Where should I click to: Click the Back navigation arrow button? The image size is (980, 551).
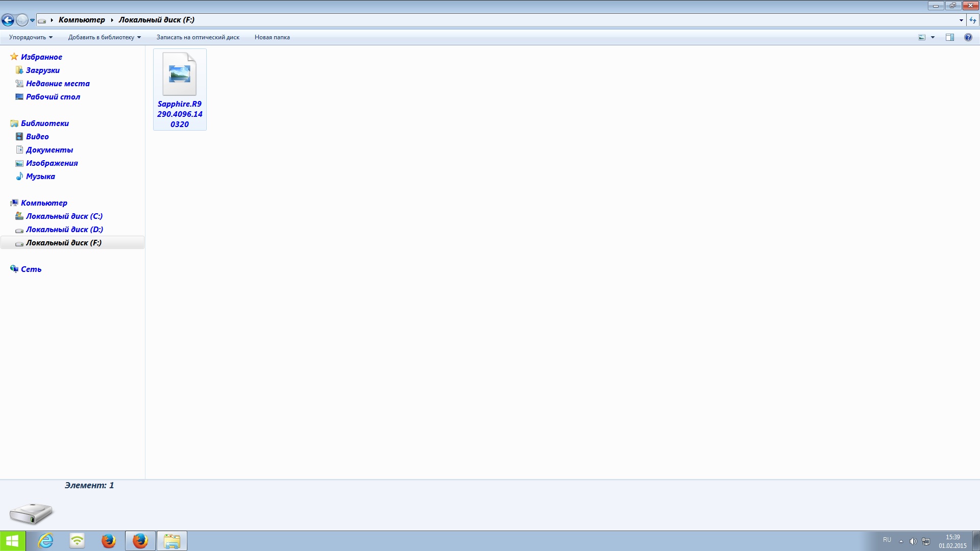(x=8, y=20)
